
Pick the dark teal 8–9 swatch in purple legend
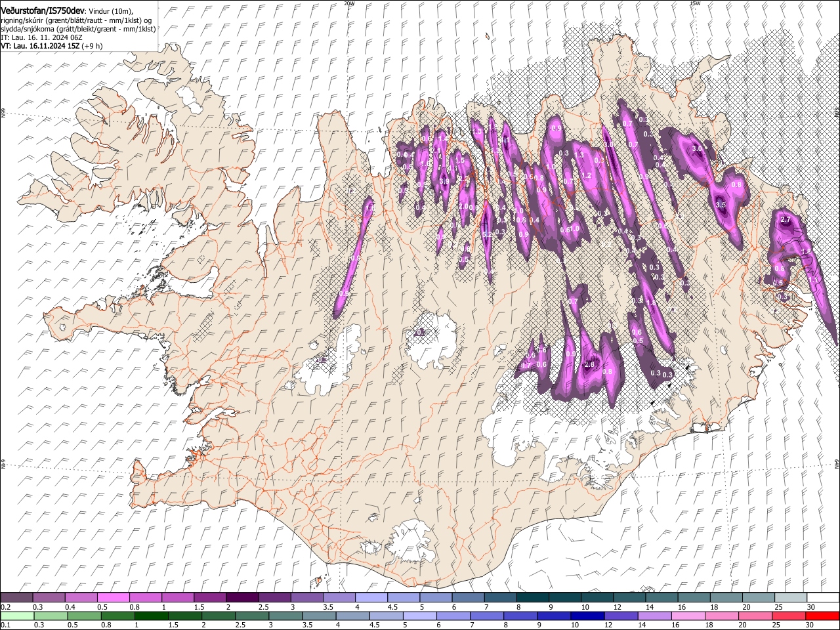click(532, 597)
